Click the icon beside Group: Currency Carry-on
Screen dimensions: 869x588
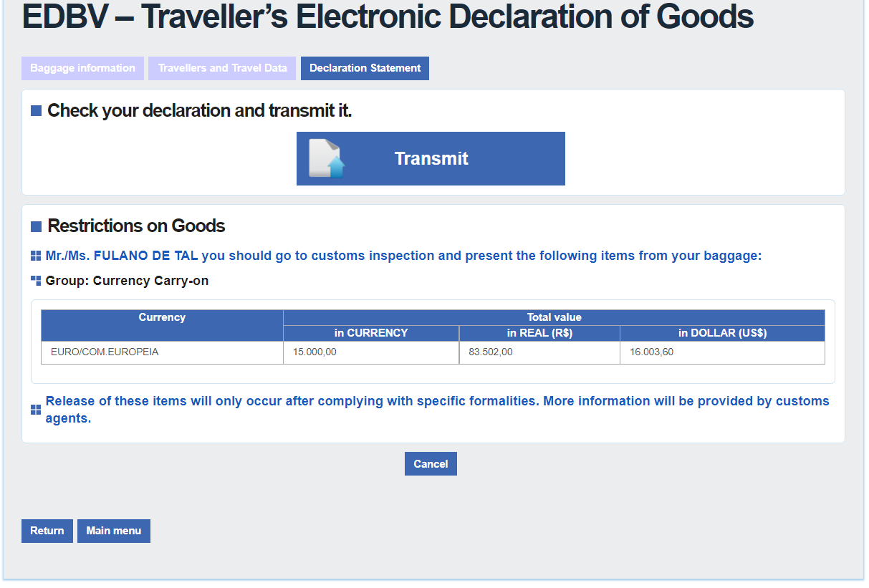click(36, 281)
